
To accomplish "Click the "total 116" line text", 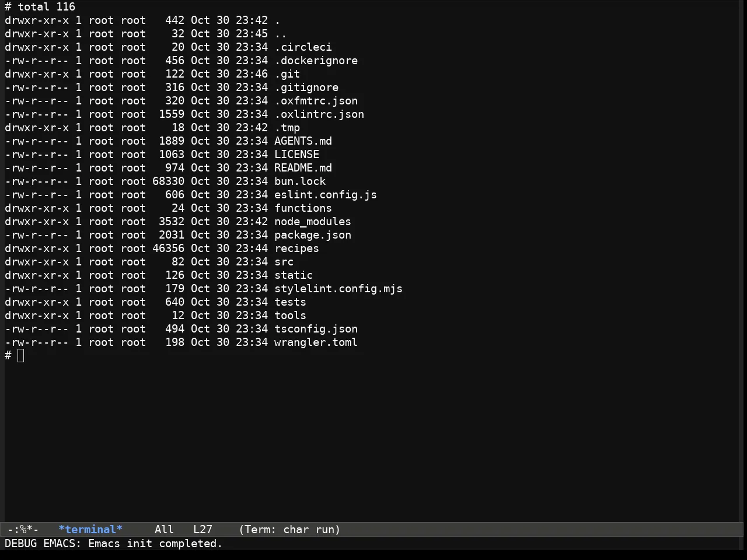I will click(x=46, y=7).
